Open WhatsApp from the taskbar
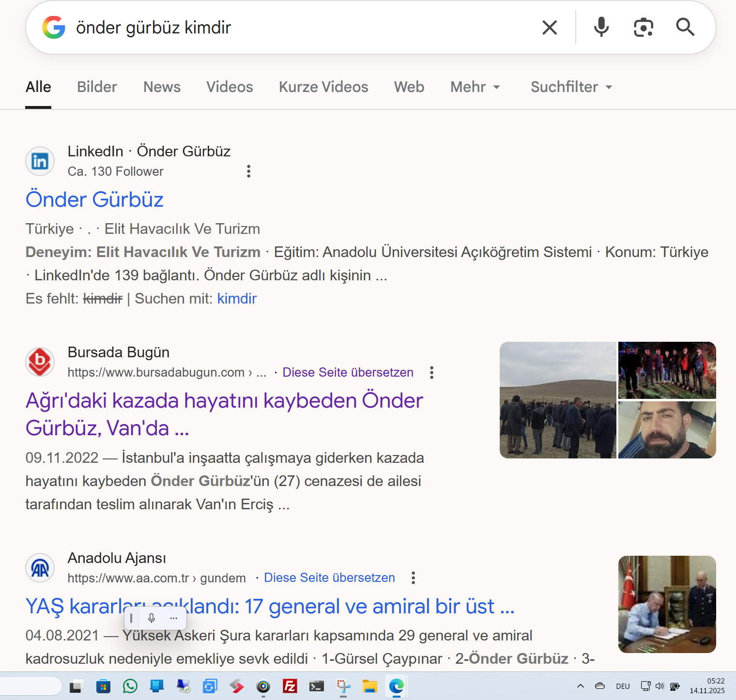Image resolution: width=736 pixels, height=700 pixels. pyautogui.click(x=130, y=686)
